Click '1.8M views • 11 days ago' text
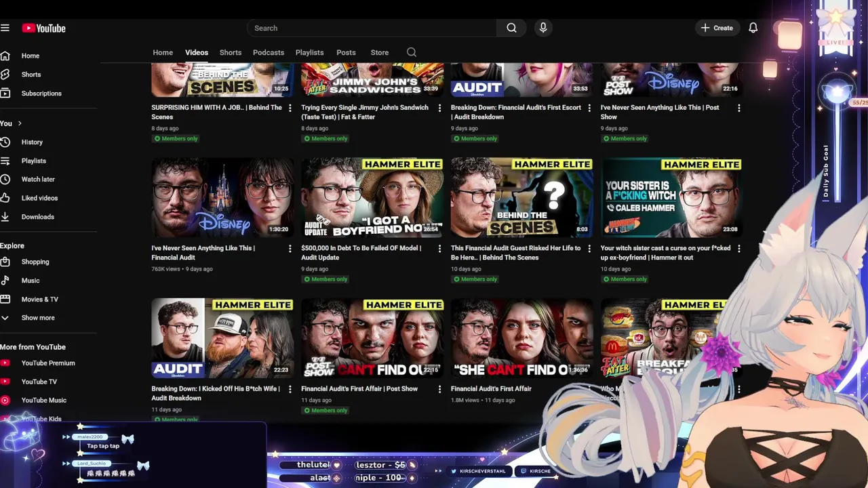This screenshot has height=488, width=868. (x=483, y=401)
